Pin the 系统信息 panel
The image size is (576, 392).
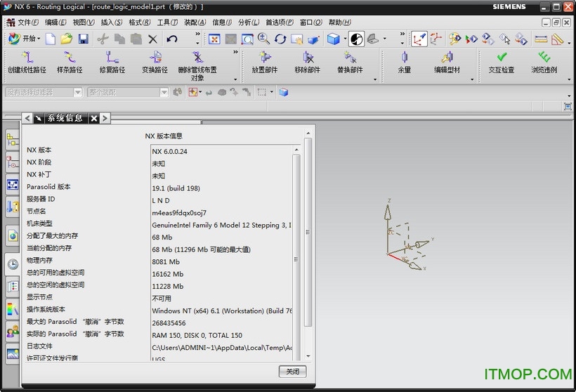39,118
